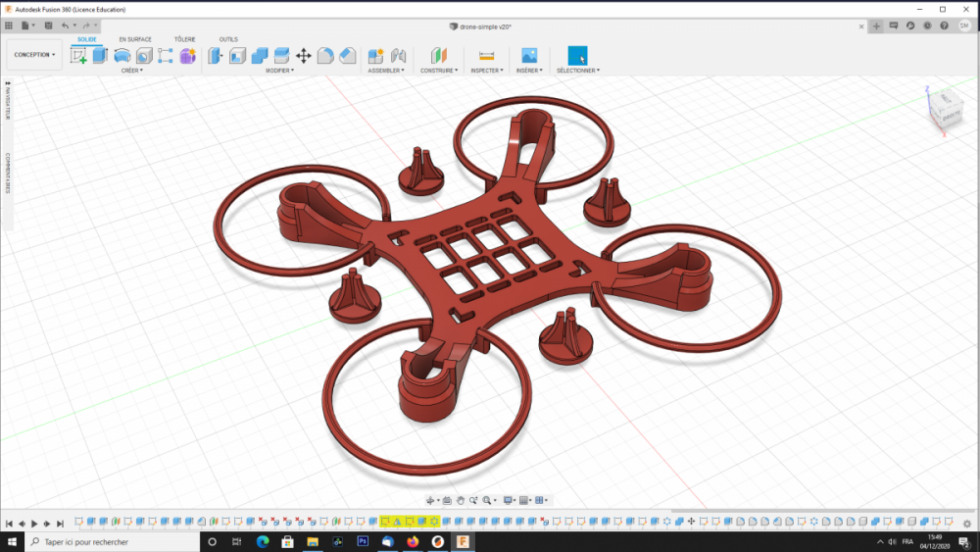
Task: Open the INSÉRER dropdown menu
Action: [x=529, y=71]
